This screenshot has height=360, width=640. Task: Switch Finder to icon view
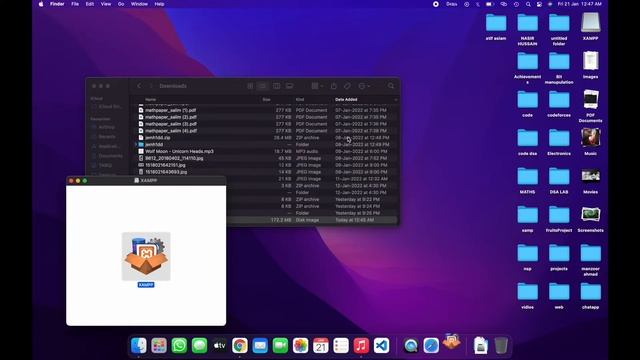tap(250, 86)
